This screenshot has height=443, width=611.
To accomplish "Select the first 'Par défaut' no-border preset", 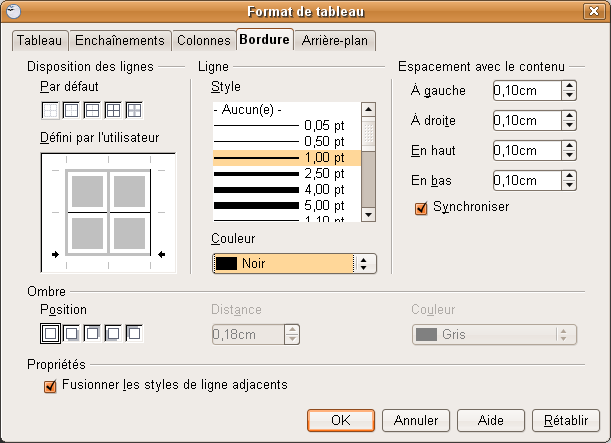I will pos(50,110).
